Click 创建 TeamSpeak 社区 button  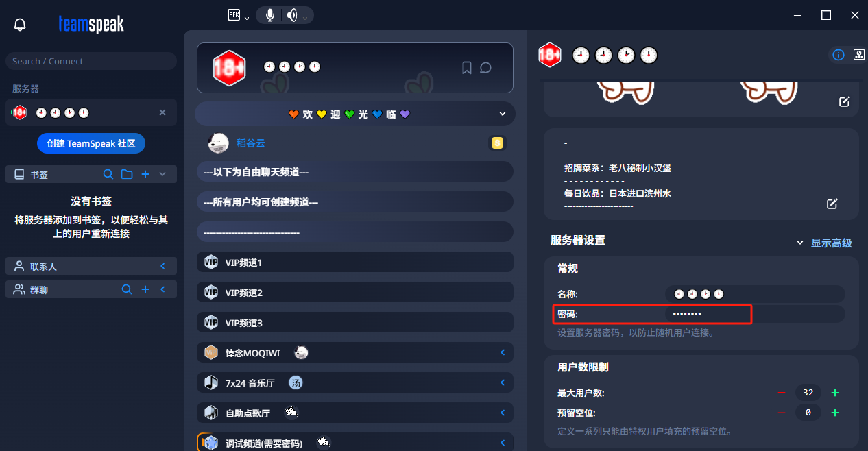coord(91,143)
